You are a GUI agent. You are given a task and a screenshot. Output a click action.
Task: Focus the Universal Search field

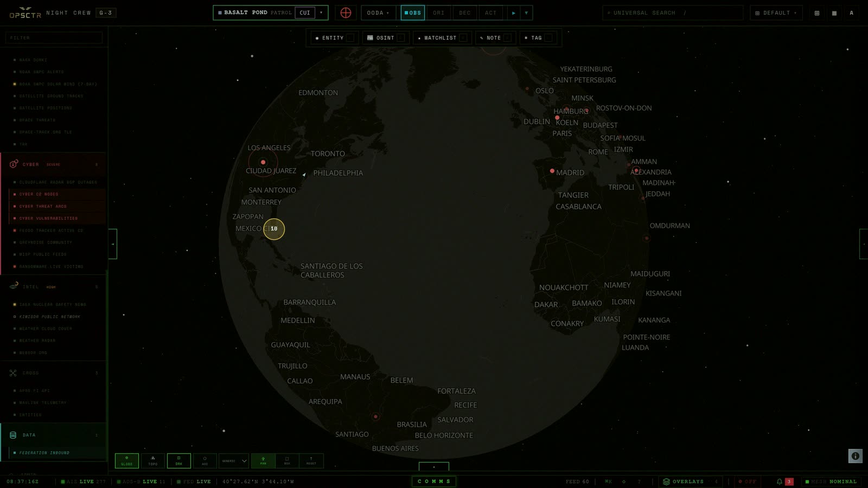[673, 13]
